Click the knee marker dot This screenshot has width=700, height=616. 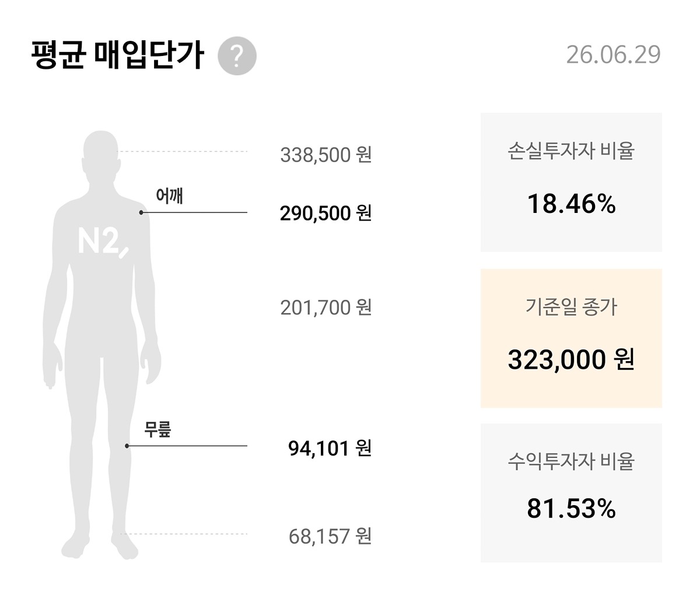point(127,446)
